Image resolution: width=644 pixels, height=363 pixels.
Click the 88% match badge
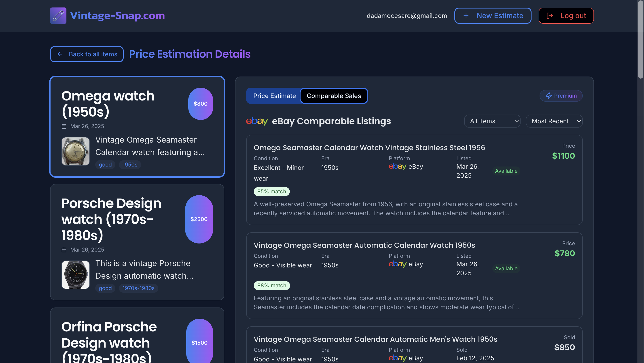coord(271,285)
